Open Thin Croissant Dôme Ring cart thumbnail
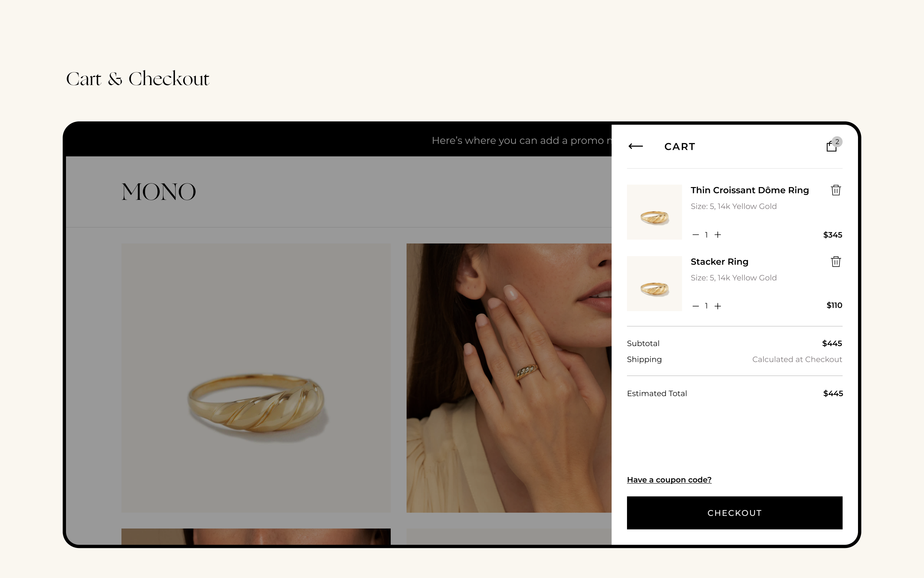924x578 pixels. pyautogui.click(x=654, y=212)
